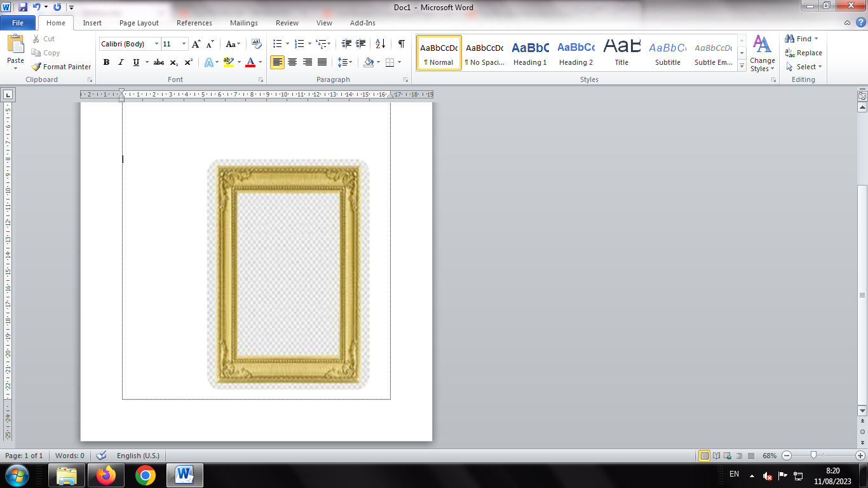
Task: Open the Font dialog launcher
Action: tap(261, 80)
